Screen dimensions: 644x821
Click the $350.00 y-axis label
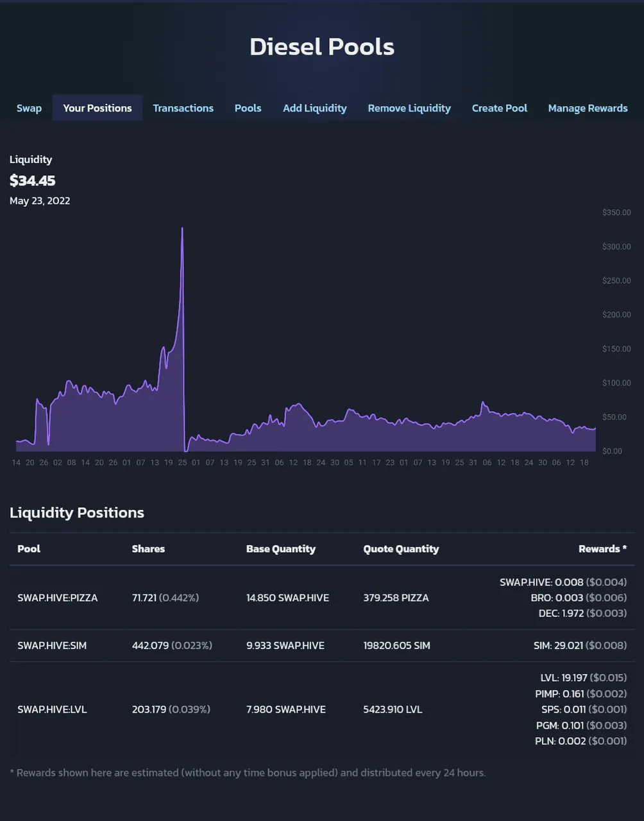pyautogui.click(x=616, y=212)
